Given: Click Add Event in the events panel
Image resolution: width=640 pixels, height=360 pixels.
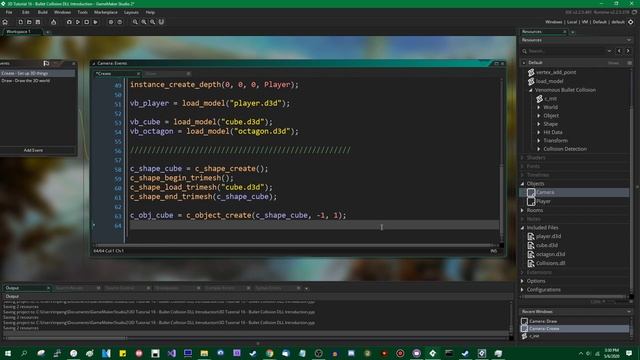Looking at the screenshot, I should [x=33, y=150].
